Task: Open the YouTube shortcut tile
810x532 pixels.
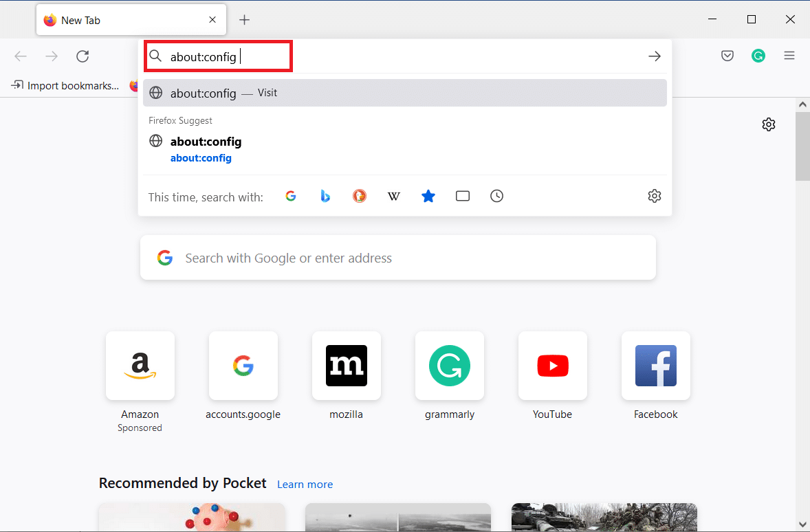Action: 553,366
